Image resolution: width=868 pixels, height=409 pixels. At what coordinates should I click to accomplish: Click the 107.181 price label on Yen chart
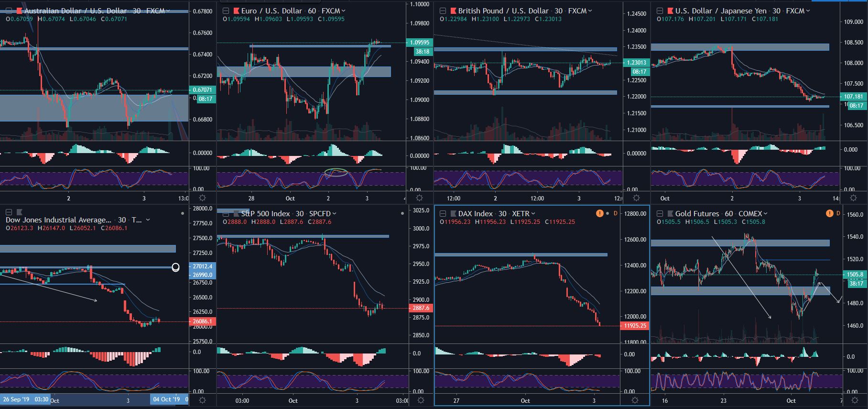(x=853, y=97)
